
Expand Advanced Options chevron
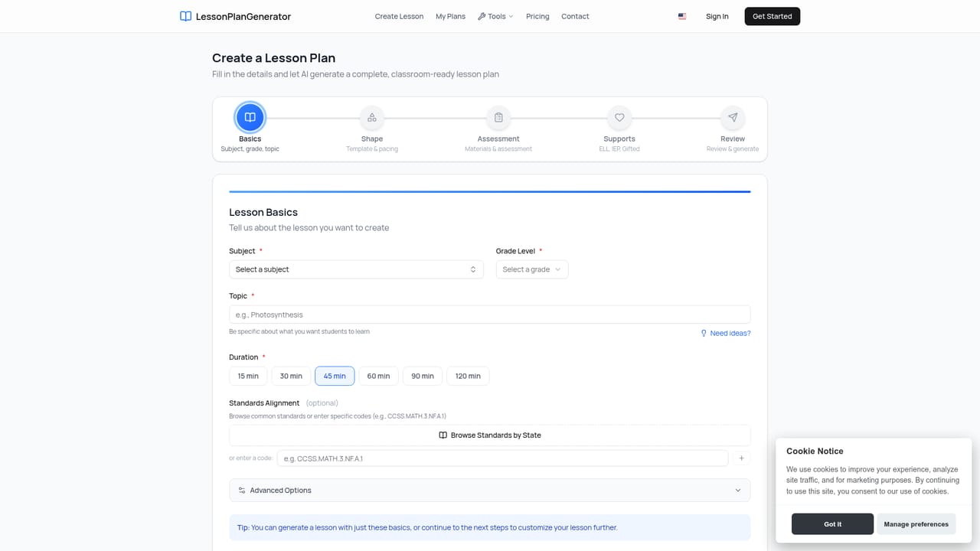click(738, 491)
